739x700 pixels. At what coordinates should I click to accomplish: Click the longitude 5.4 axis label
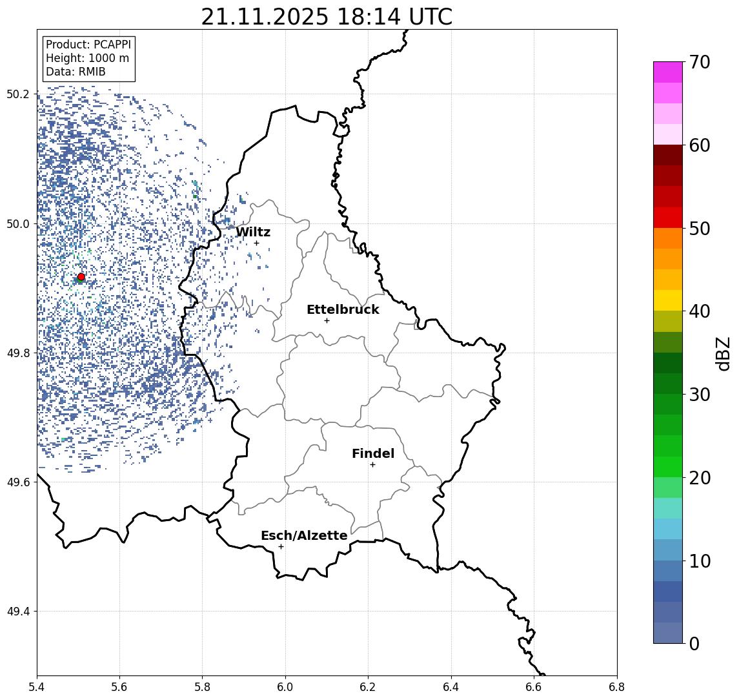click(x=37, y=687)
